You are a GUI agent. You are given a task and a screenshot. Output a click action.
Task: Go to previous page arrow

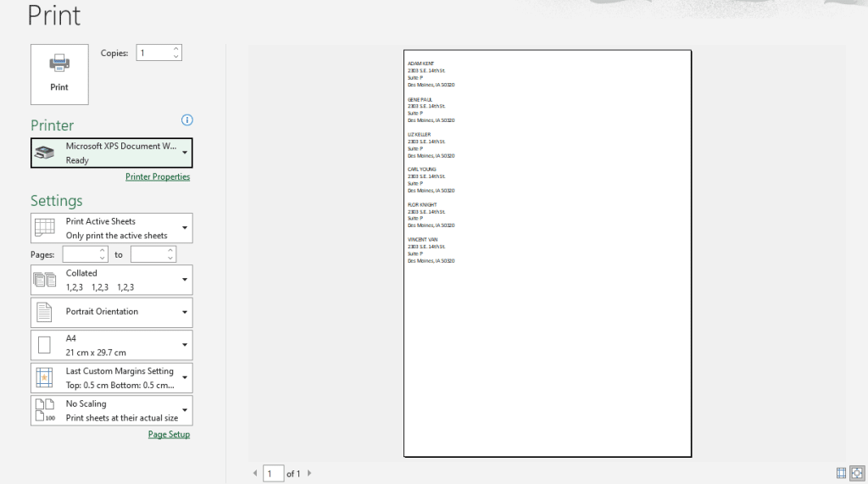pos(255,474)
